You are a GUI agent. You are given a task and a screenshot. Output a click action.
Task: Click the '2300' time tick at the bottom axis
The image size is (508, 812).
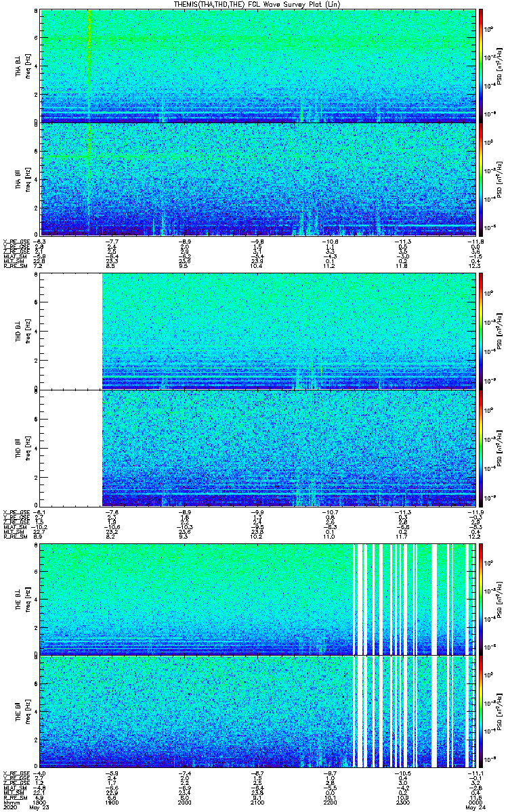coord(404,803)
